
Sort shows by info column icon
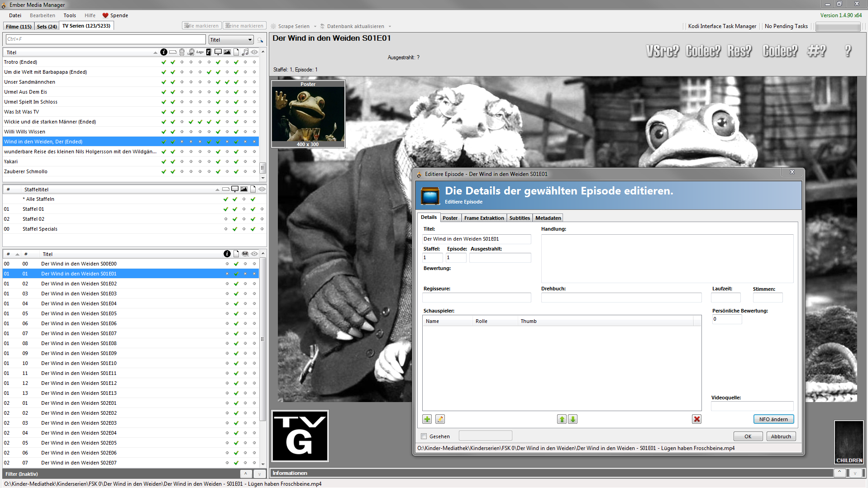164,52
